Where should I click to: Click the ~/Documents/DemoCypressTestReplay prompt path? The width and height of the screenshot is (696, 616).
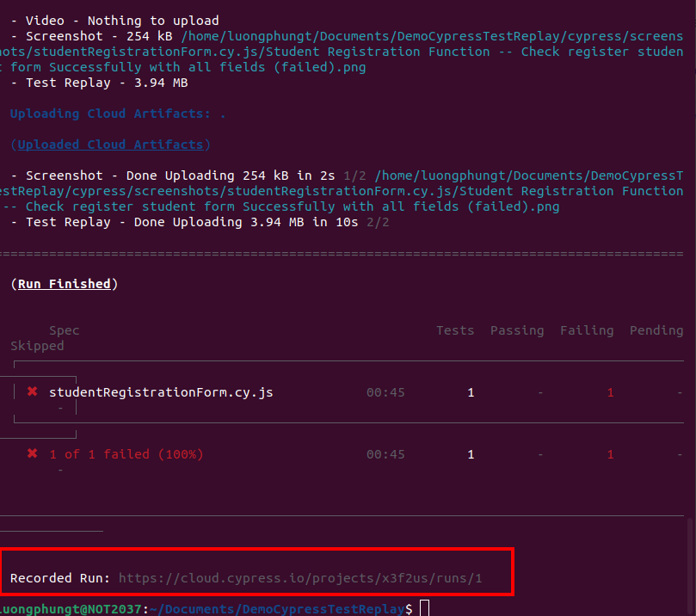click(x=276, y=609)
